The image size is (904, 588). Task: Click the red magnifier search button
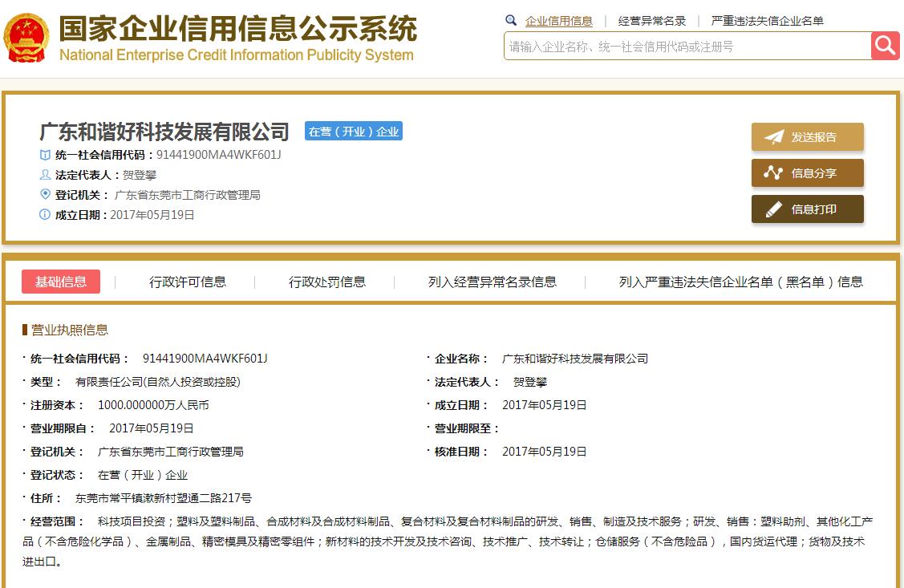885,46
